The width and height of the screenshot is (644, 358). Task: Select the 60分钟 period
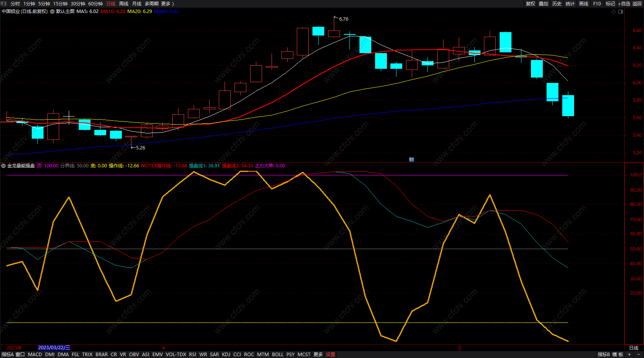(x=95, y=4)
